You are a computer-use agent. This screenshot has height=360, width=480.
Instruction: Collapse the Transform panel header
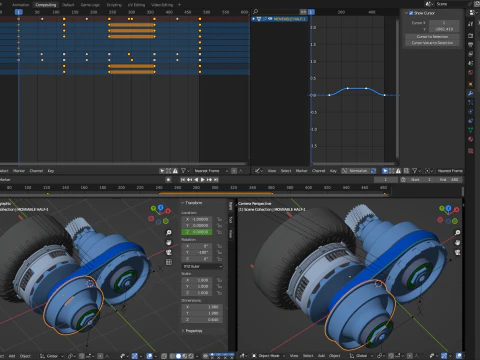click(x=192, y=203)
